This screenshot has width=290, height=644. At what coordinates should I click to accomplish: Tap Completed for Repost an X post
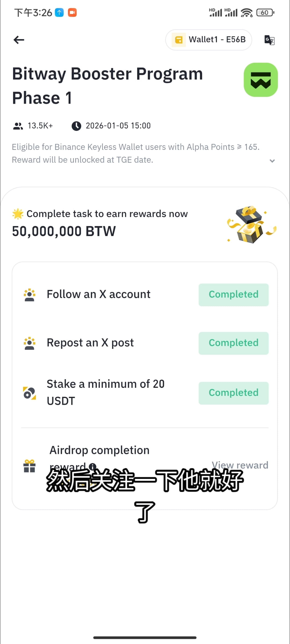click(234, 343)
